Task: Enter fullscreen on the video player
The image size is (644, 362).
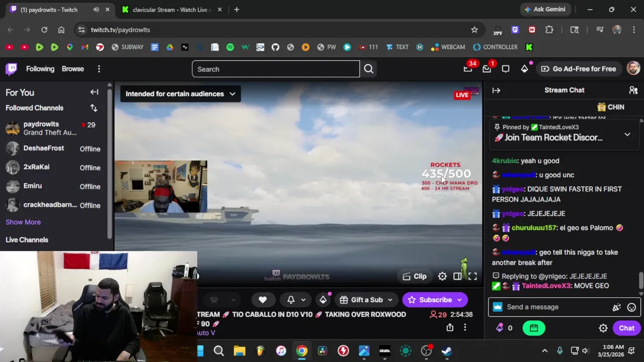Action: pos(472,276)
